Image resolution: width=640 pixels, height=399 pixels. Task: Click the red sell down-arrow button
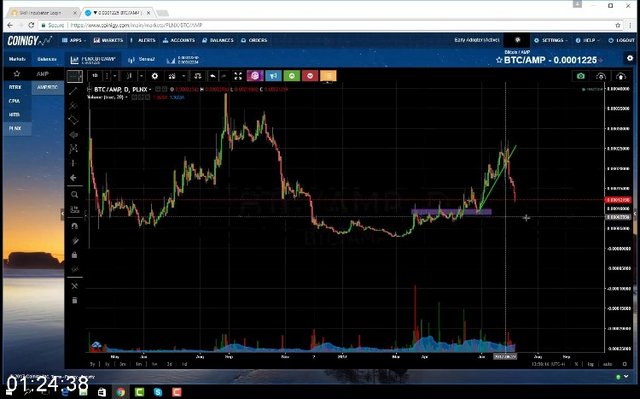[310, 76]
